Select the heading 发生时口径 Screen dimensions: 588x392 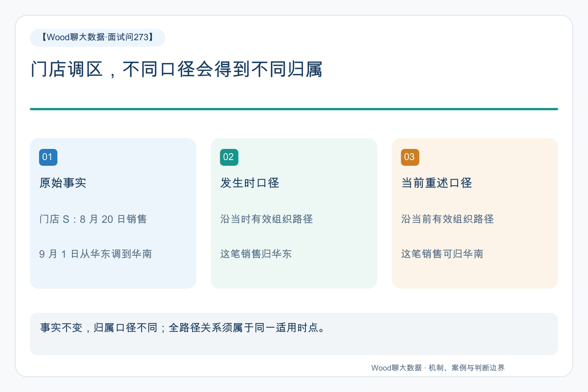pyautogui.click(x=250, y=183)
